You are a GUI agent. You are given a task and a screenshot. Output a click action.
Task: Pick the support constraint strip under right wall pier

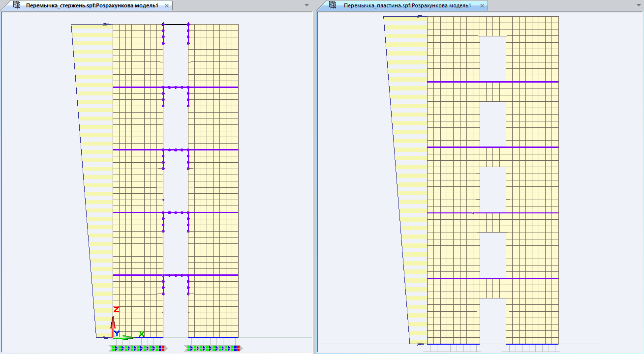[213, 348]
